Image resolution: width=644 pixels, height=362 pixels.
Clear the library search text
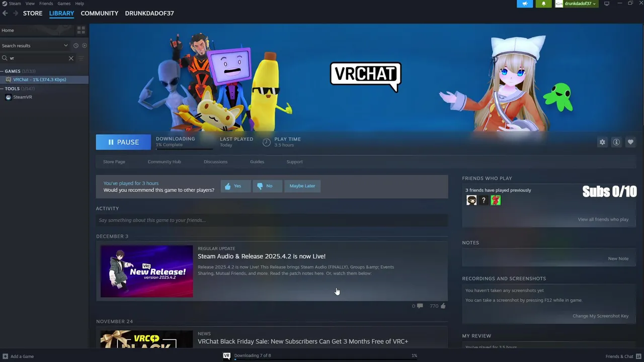(71, 58)
